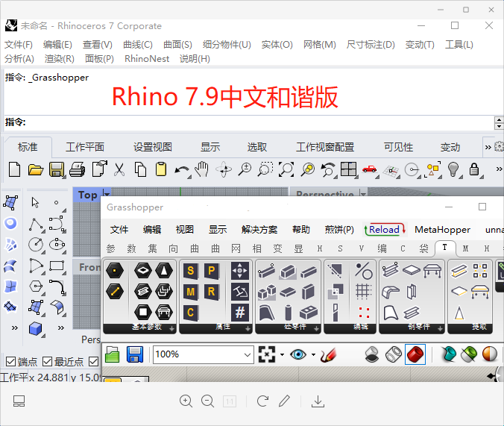Viewport: 504px width, 426px height.
Task: Toggle the no-preview mode button in Grasshopper
Action: coord(372,354)
